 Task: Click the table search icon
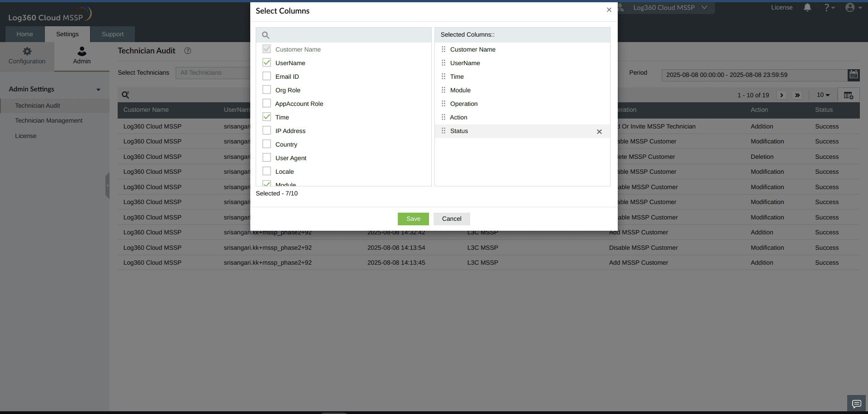coord(125,95)
